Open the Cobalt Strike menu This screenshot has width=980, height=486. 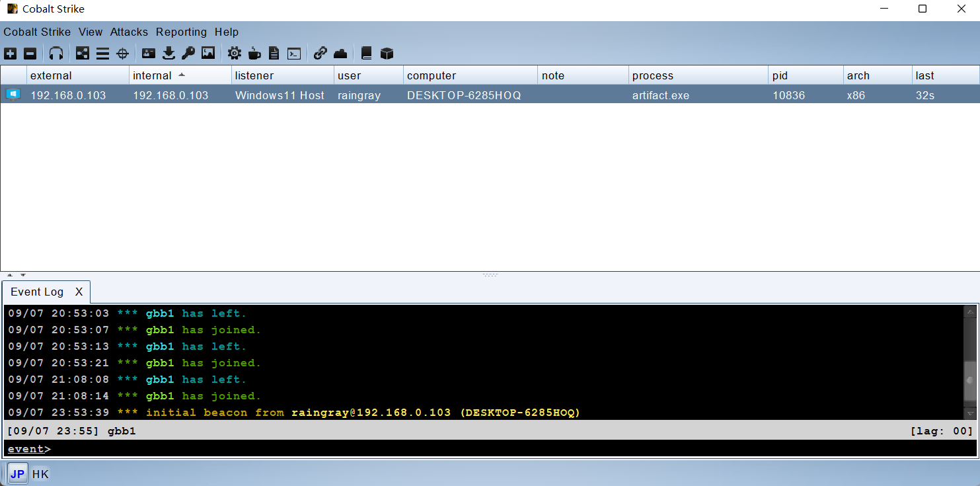37,32
